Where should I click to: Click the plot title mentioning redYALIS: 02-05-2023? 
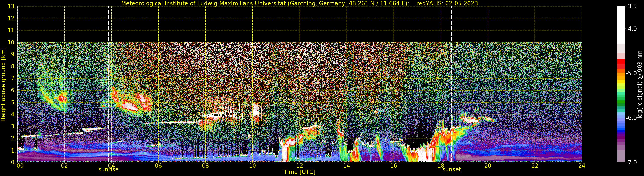pos(299,3)
